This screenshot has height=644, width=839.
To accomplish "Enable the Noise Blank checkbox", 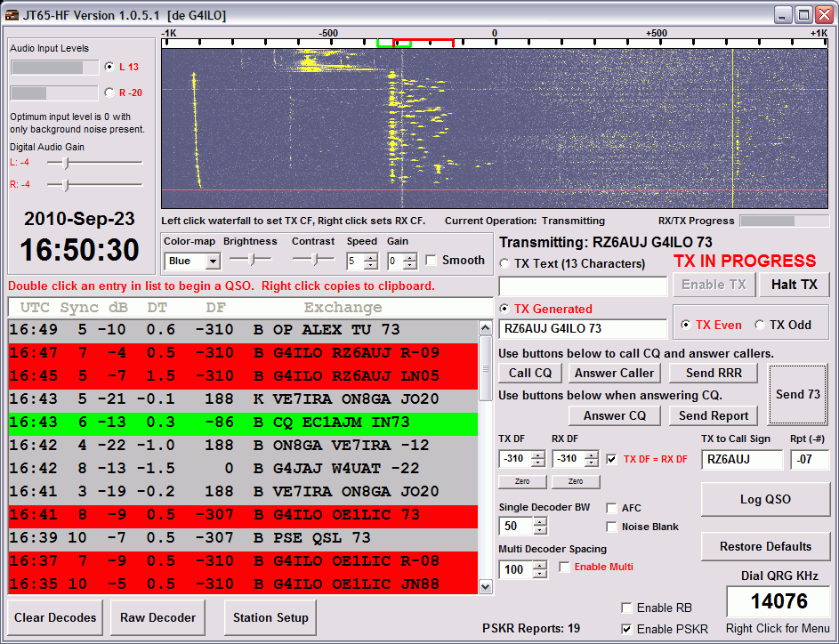I will [611, 527].
